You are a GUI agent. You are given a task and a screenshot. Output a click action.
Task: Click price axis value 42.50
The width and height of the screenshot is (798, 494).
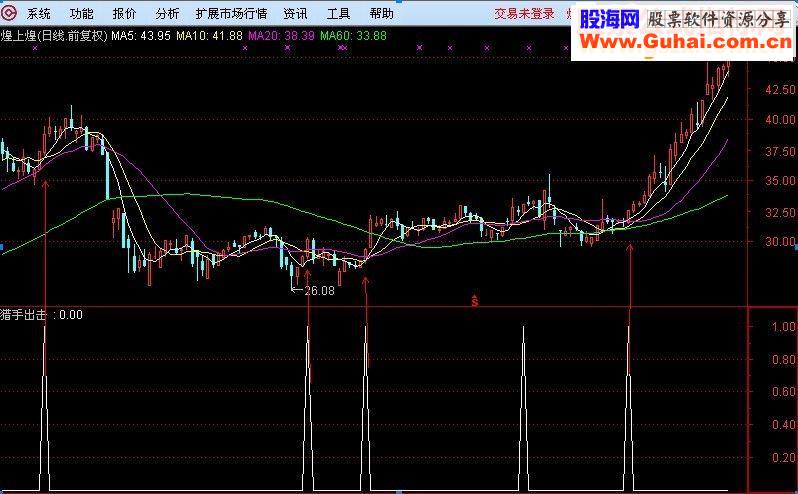780,90
